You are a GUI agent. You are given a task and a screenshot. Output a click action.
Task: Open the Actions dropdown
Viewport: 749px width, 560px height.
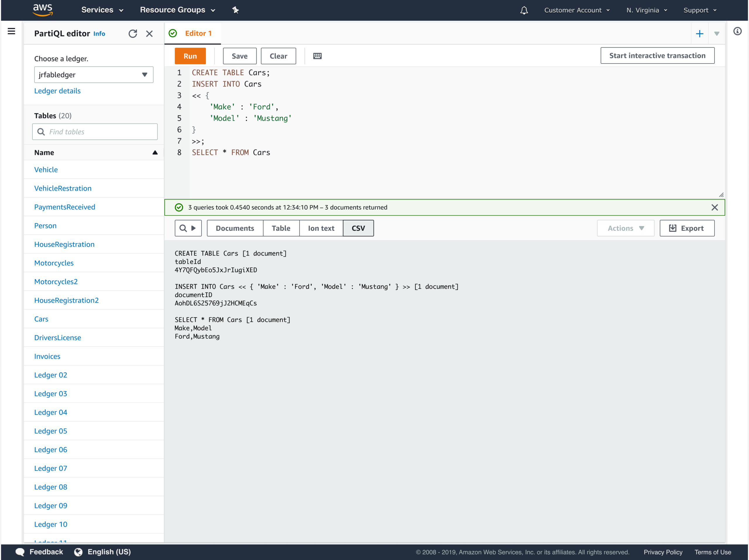625,228
